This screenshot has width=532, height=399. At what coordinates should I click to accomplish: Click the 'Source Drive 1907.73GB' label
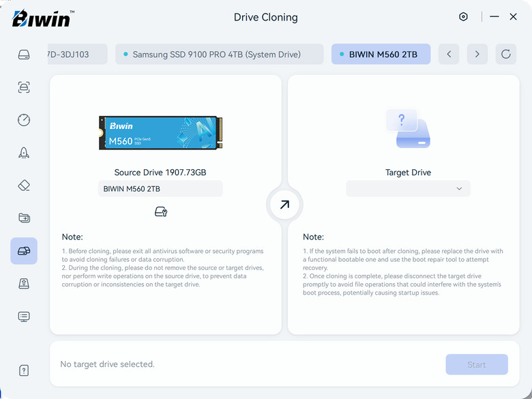pyautogui.click(x=160, y=173)
